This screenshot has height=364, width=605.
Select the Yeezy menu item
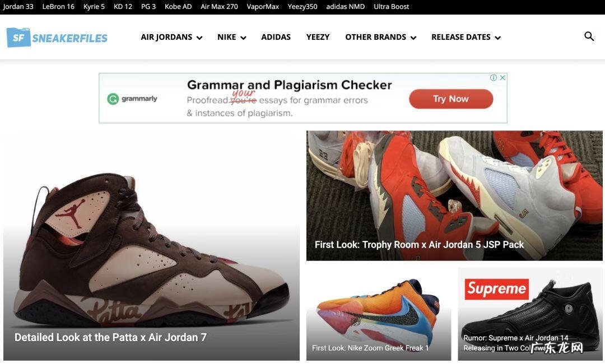[318, 37]
